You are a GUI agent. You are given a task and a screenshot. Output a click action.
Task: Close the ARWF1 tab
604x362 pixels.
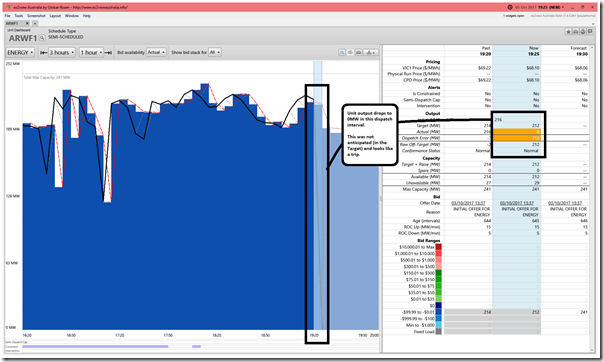[27, 23]
